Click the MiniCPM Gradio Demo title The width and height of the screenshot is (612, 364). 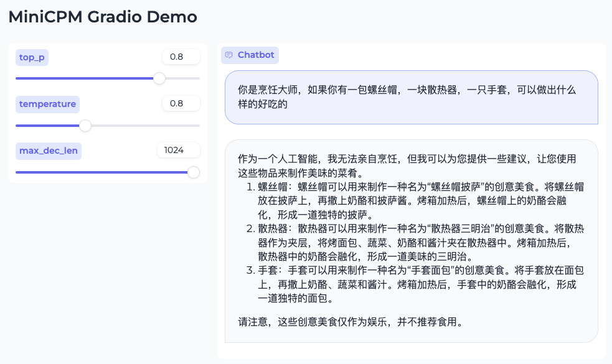[103, 17]
